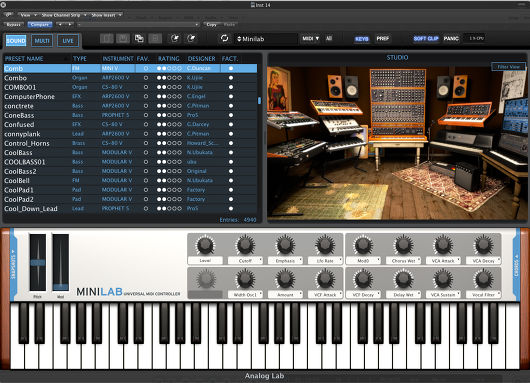This screenshot has height=383, width=530.
Task: Click the VCA Attack knob
Action: [443, 245]
